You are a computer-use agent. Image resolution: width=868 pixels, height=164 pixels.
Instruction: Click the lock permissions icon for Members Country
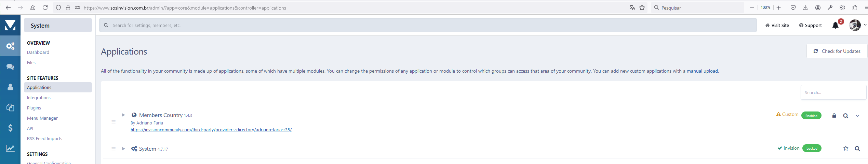[834, 116]
